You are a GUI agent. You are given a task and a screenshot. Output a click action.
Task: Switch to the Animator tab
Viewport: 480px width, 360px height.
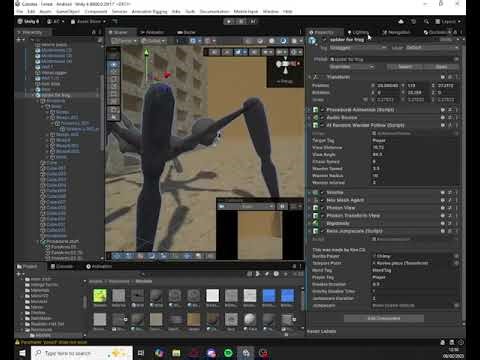pyautogui.click(x=152, y=32)
